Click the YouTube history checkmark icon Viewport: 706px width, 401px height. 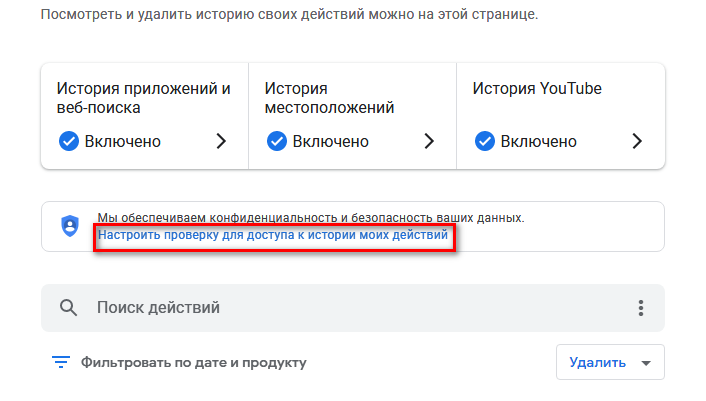pyautogui.click(x=485, y=141)
